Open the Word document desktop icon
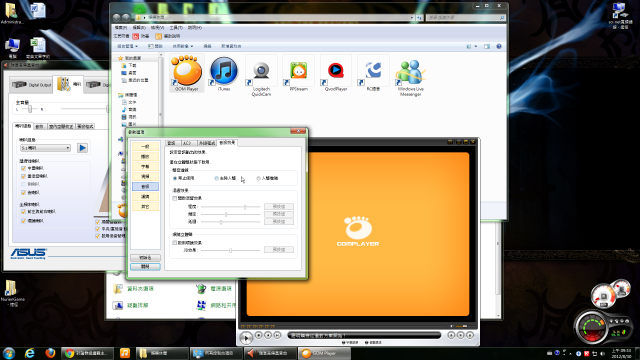Viewport: 640px width, 360px height. 38,11
